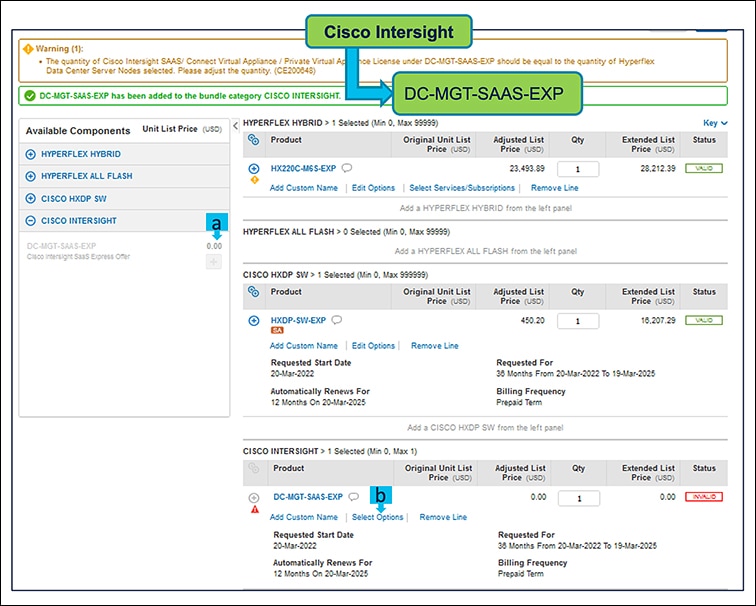Expand CISCO HXDP SW component category
Screen dimensions: 756x606
(30, 199)
